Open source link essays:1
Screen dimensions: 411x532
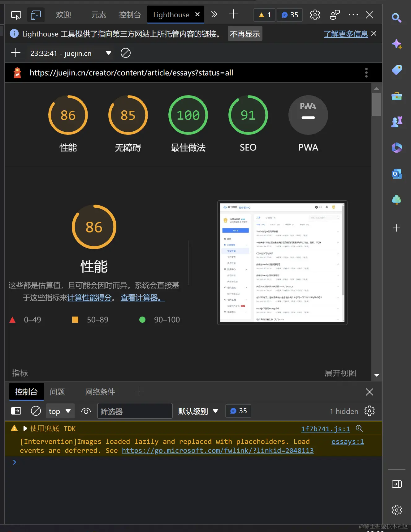point(348,442)
